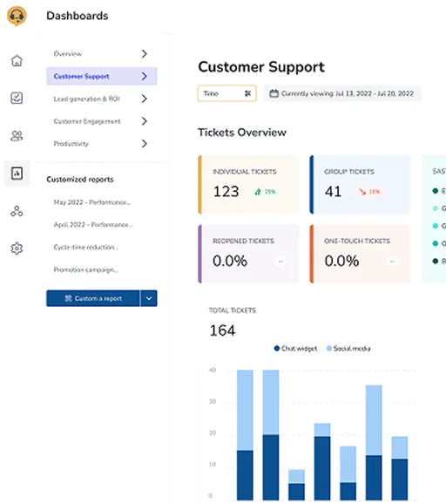Click the Group Tickets value 41
Viewport: 446px width, 504px height.
tap(333, 192)
